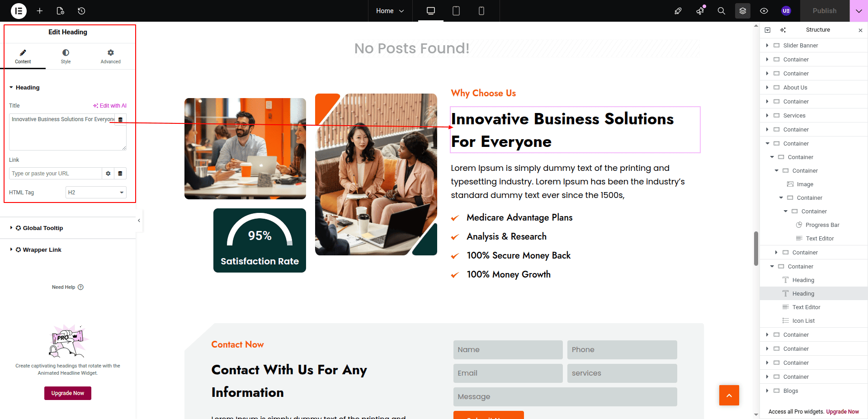Open the HTML Tag dropdown

96,193
